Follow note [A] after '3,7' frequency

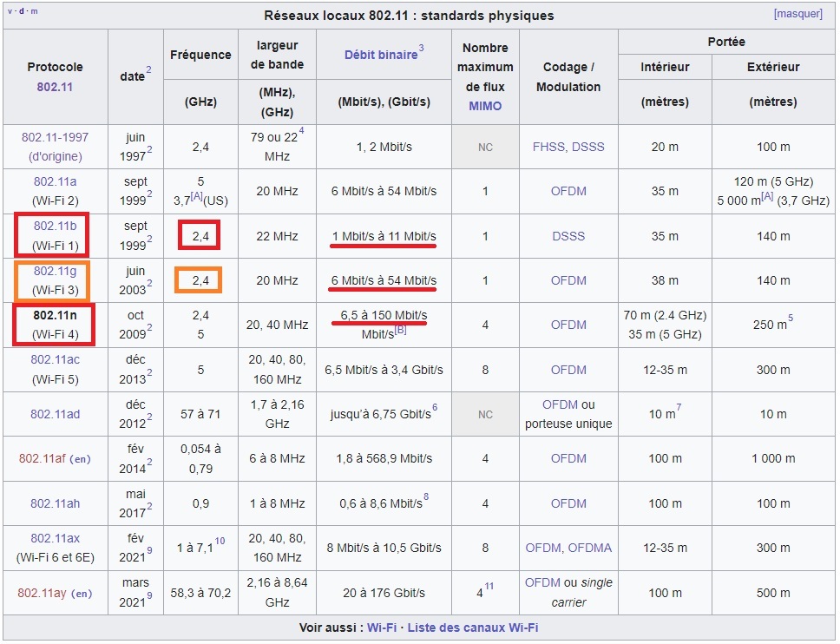coord(197,197)
